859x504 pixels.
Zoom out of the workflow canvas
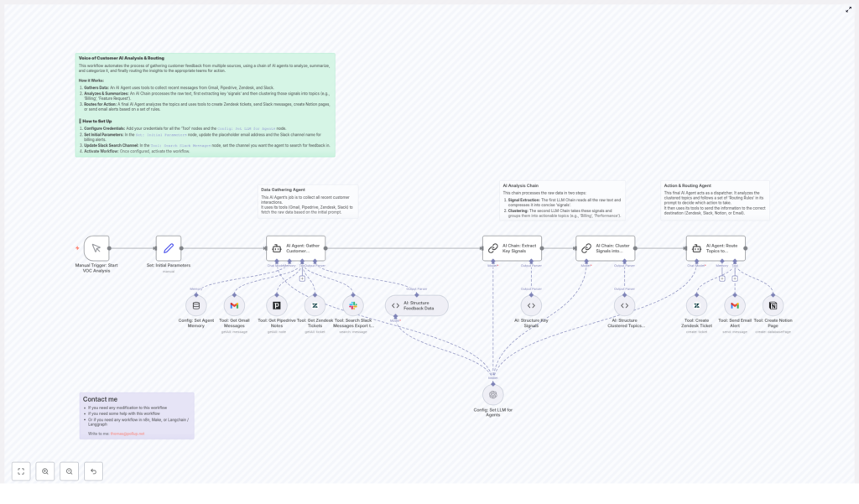click(x=69, y=471)
